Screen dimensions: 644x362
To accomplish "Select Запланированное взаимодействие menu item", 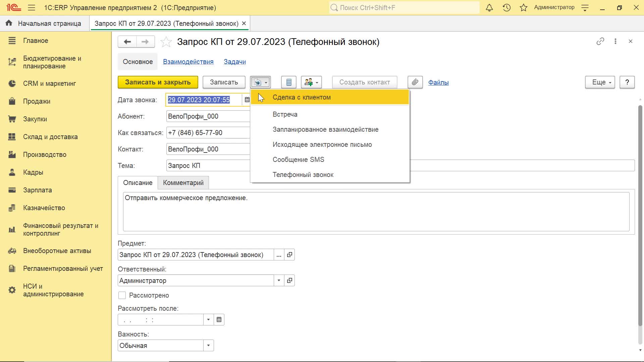I will pos(330,129).
